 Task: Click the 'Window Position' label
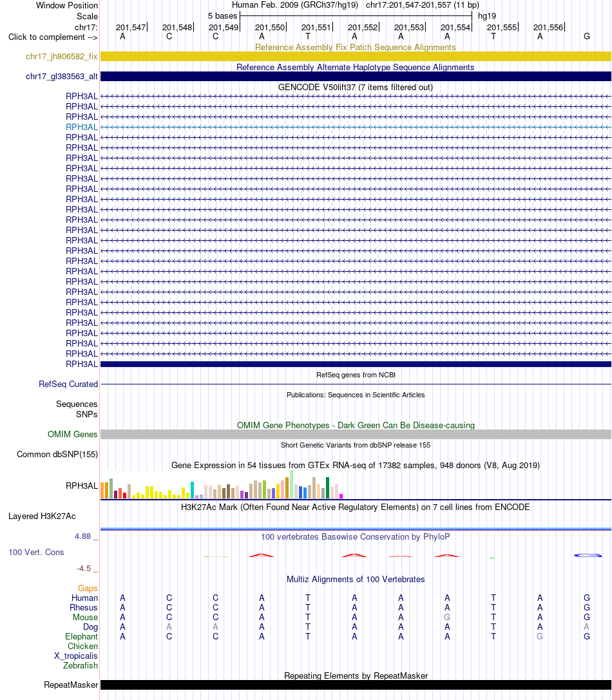(67, 5)
